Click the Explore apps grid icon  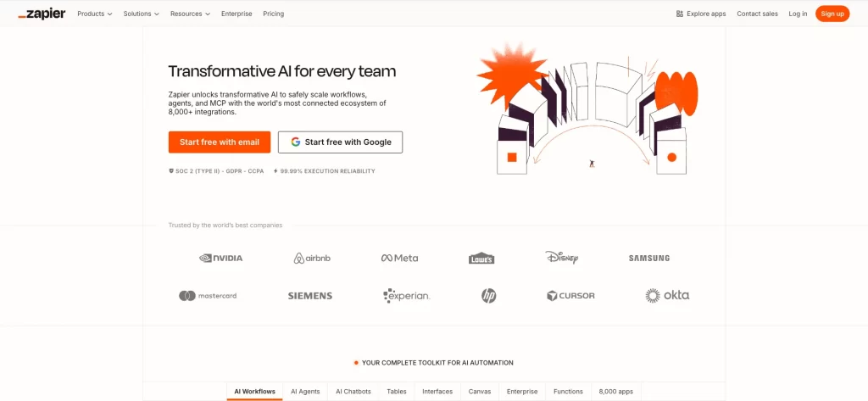pos(680,14)
